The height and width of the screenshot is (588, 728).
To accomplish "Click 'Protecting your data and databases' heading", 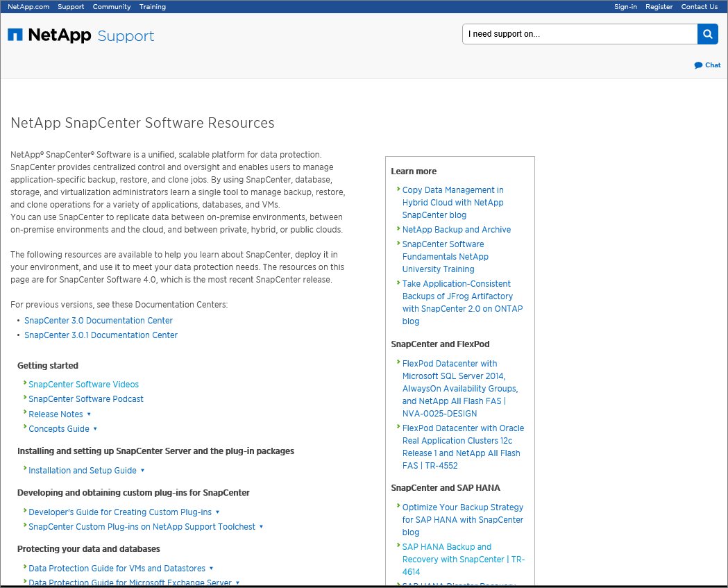I will (x=89, y=549).
